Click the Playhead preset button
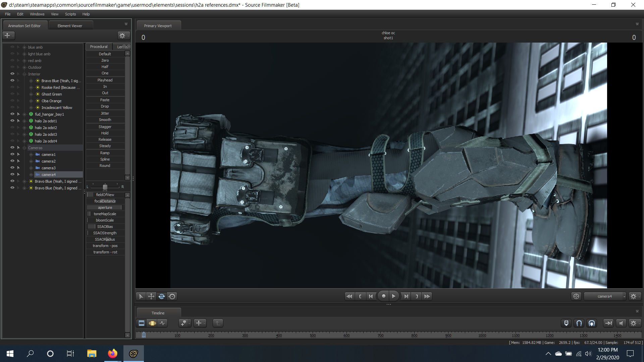This screenshot has height=362, width=644. [x=105, y=80]
